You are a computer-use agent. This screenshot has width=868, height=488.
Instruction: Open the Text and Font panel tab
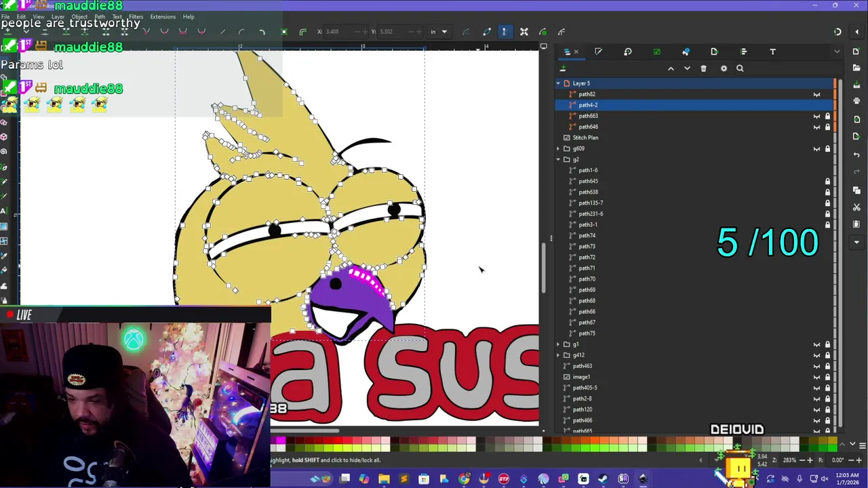click(x=772, y=52)
